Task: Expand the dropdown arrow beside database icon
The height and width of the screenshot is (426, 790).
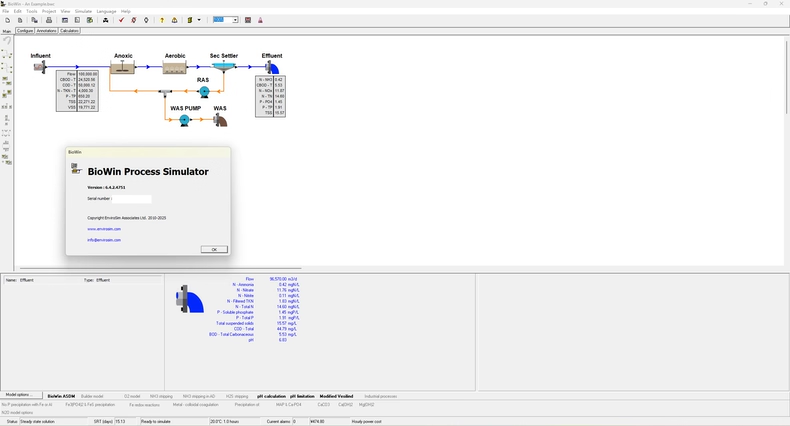Action: [x=199, y=20]
